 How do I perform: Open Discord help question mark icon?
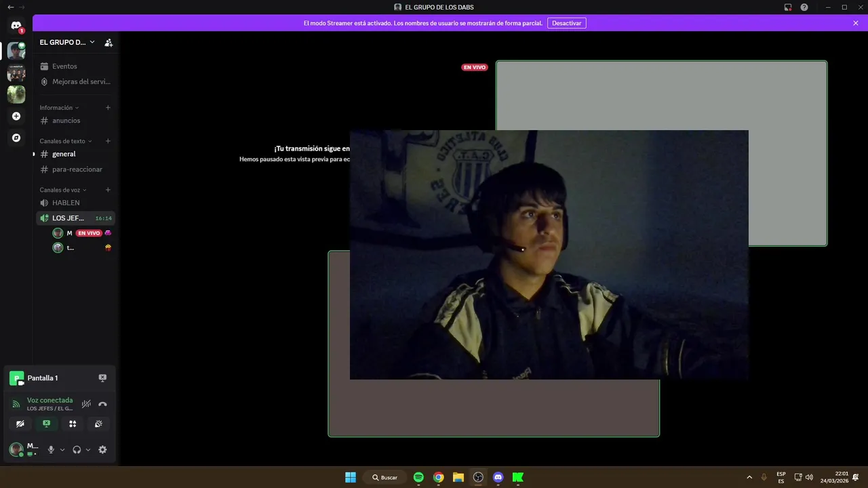[804, 7]
